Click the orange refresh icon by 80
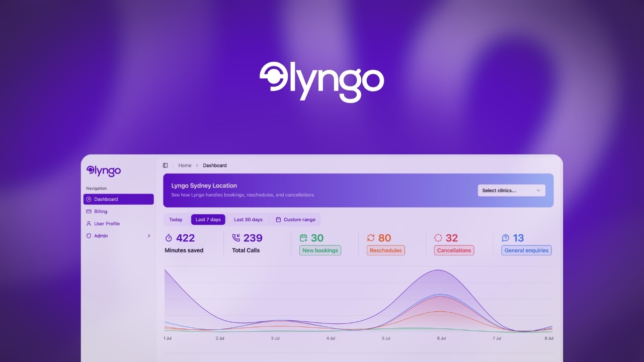 point(371,238)
